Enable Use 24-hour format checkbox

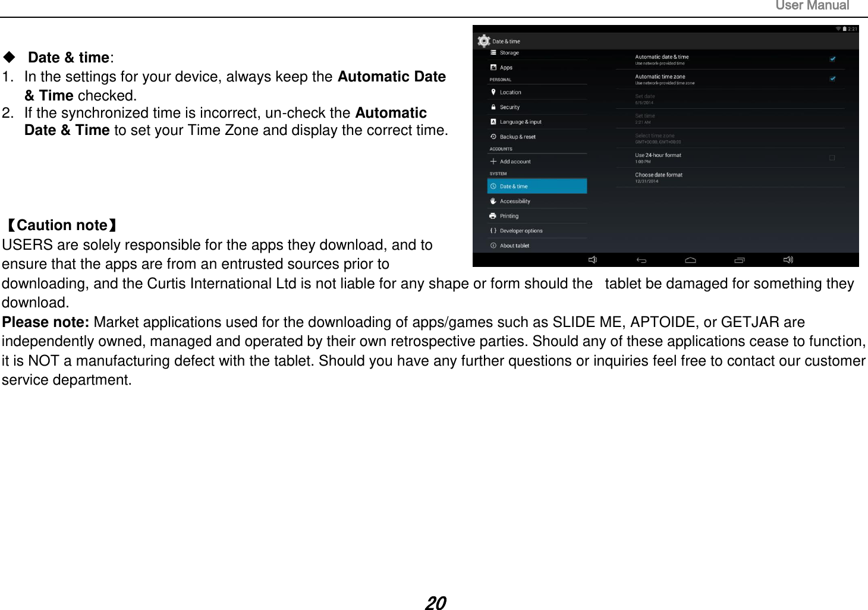[832, 158]
